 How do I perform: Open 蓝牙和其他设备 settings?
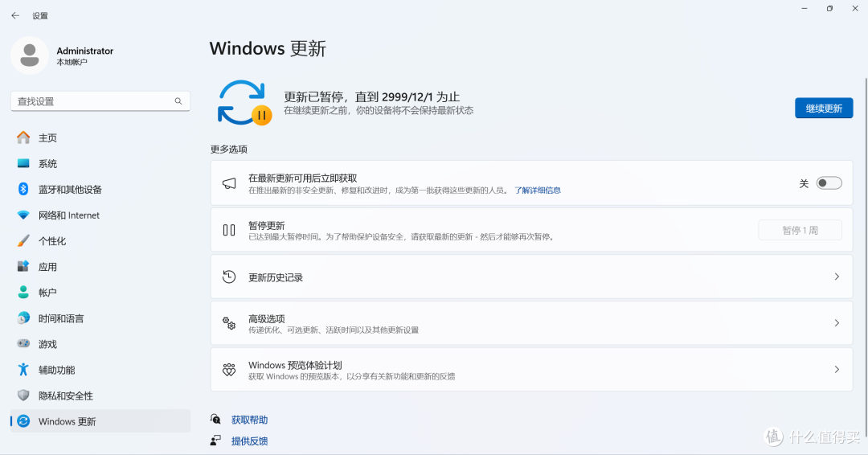click(x=100, y=189)
